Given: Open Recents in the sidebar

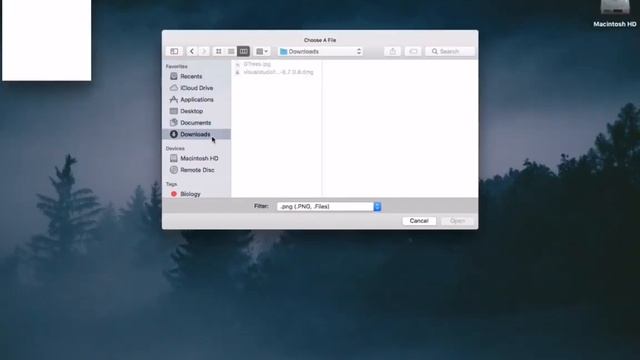Looking at the screenshot, I should click(x=197, y=76).
